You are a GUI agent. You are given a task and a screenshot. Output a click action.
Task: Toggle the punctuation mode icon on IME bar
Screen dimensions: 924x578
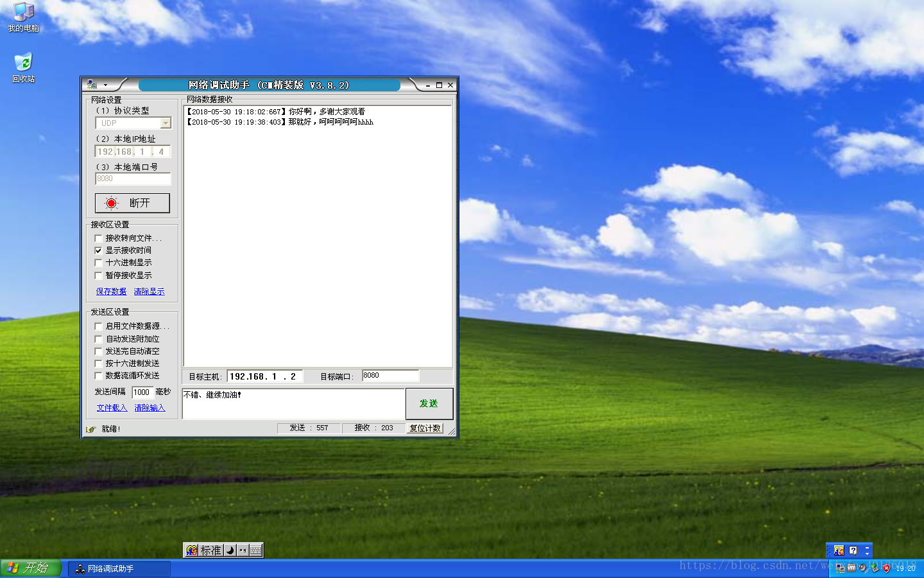pos(243,550)
